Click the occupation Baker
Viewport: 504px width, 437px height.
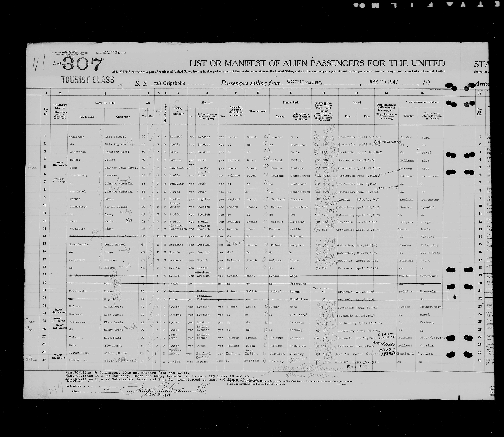[x=174, y=152]
